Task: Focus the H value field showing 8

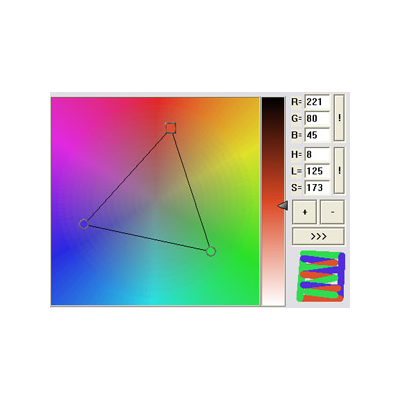Action: click(317, 154)
